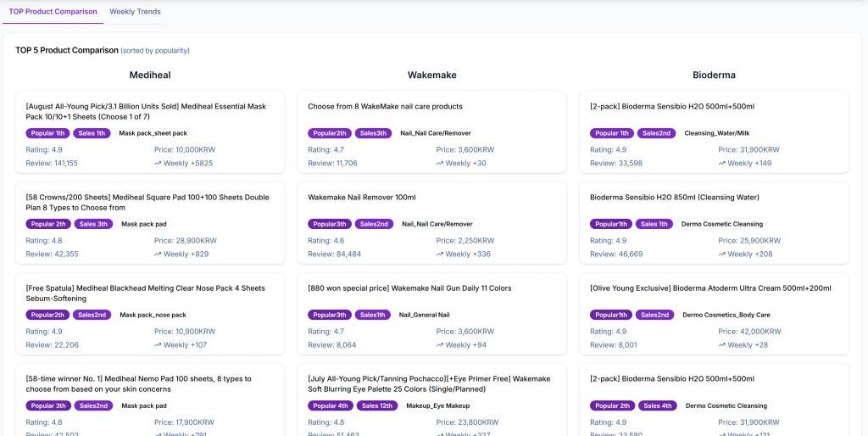
Task: Click the 'Review: 8,001' count
Action: [614, 345]
